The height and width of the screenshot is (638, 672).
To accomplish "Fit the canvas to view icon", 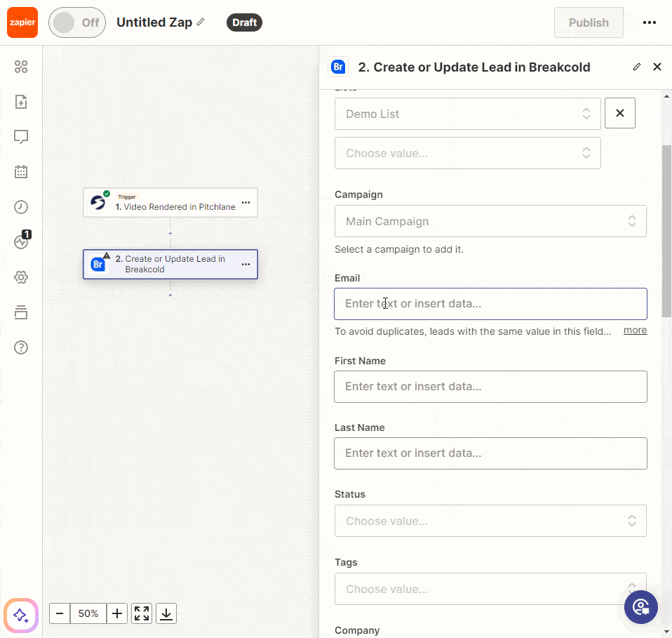I will click(142, 613).
